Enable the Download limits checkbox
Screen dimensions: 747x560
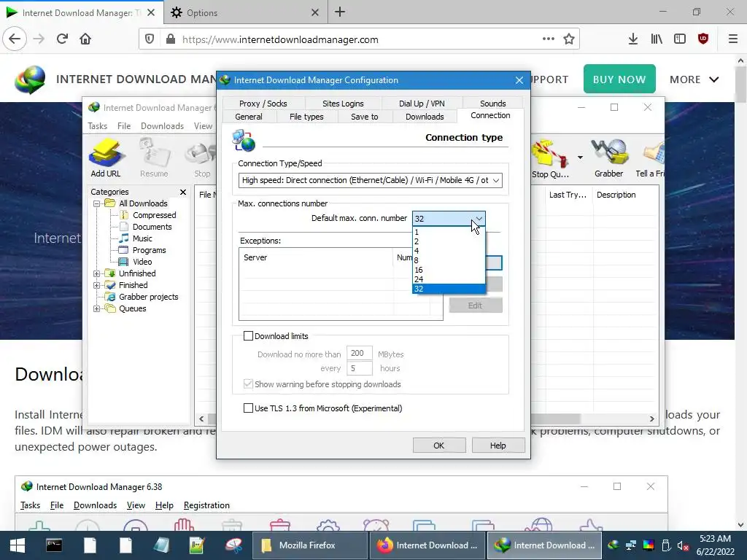[248, 336]
